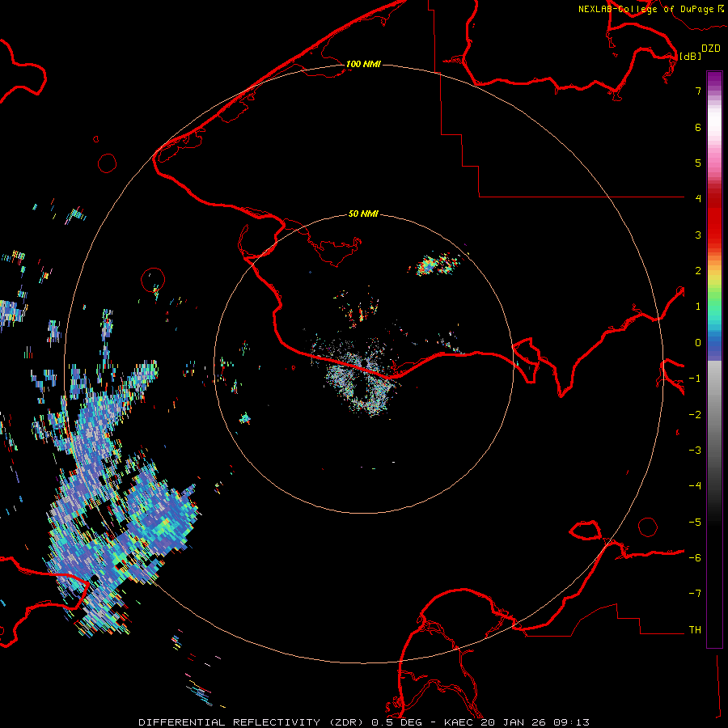The height and width of the screenshot is (728, 728).
Task: Click the 4 value on the color scale
Action: tap(698, 198)
